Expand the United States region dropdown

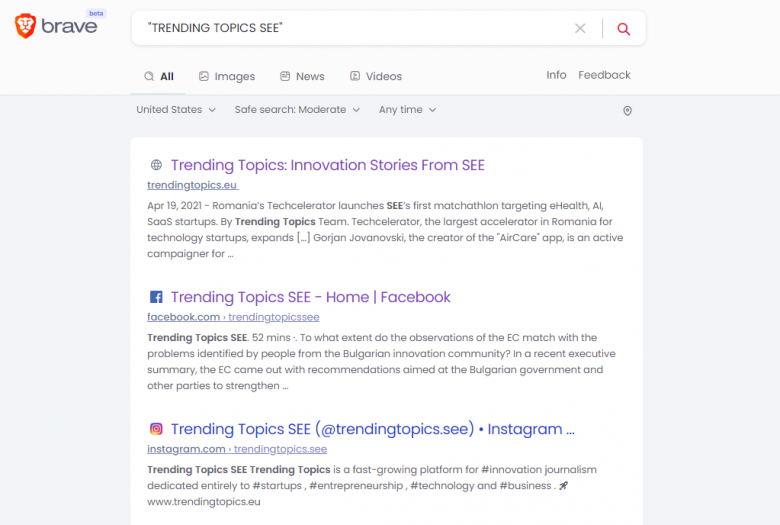click(x=176, y=109)
